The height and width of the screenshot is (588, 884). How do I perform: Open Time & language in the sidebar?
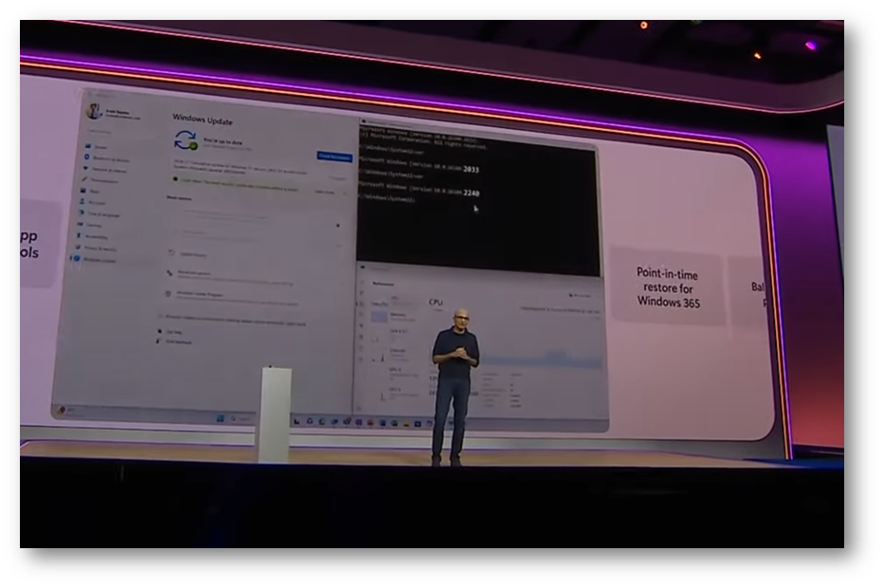(100, 213)
